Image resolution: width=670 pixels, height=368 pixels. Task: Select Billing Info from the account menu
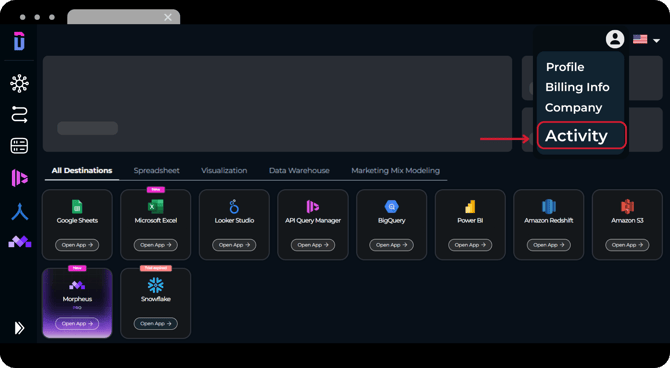tap(577, 87)
